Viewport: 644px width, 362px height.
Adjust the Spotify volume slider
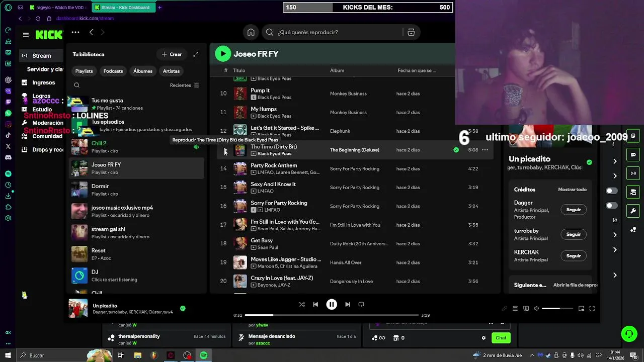click(x=558, y=309)
